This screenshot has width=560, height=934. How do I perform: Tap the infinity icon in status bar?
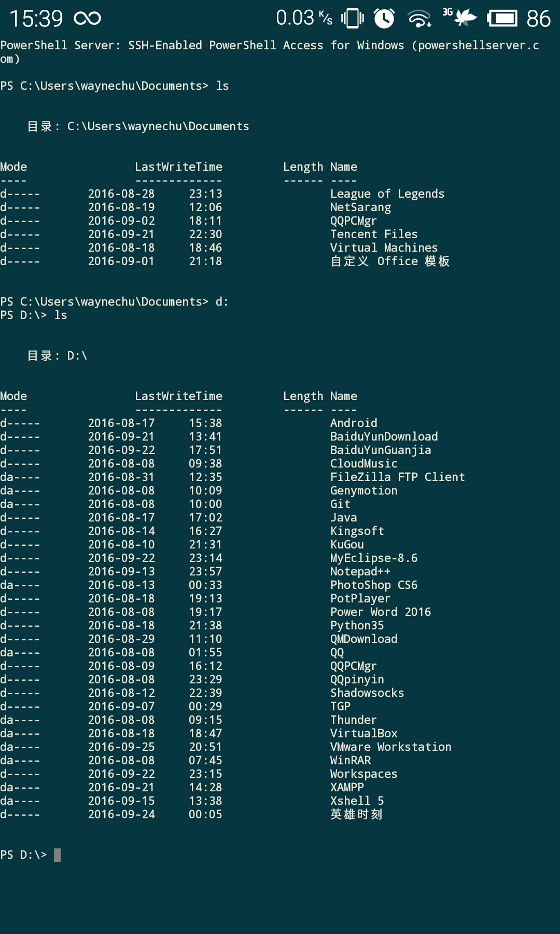[x=88, y=19]
